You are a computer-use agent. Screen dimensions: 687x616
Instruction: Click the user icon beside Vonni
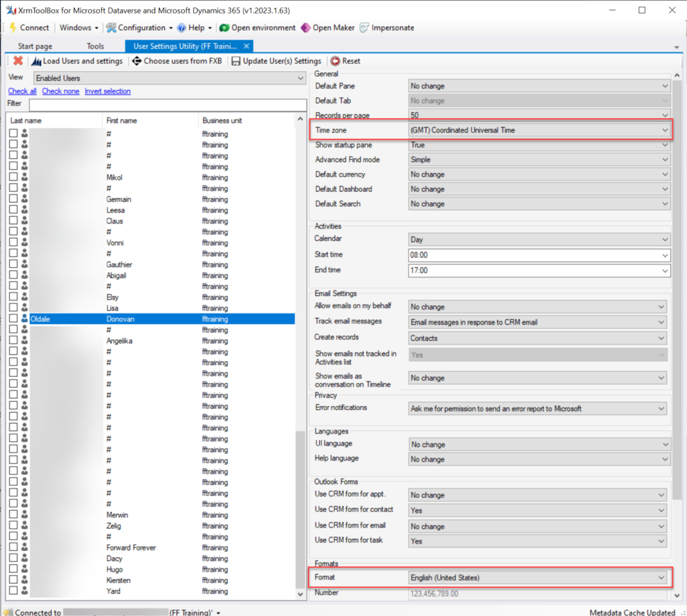pyautogui.click(x=25, y=242)
